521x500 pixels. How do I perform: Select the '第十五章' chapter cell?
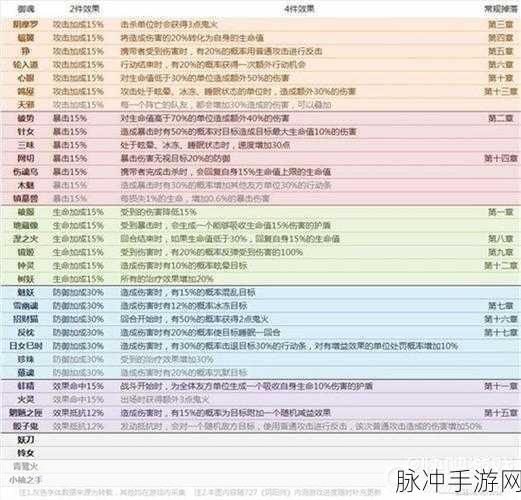click(501, 413)
